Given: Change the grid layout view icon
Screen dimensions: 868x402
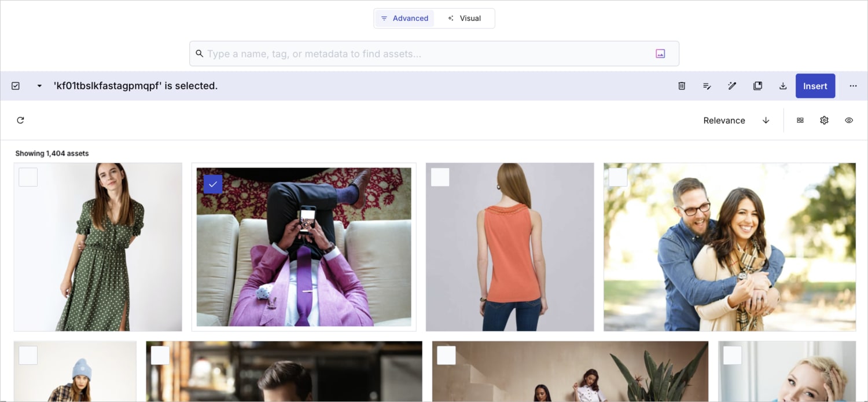Looking at the screenshot, I should [x=800, y=120].
